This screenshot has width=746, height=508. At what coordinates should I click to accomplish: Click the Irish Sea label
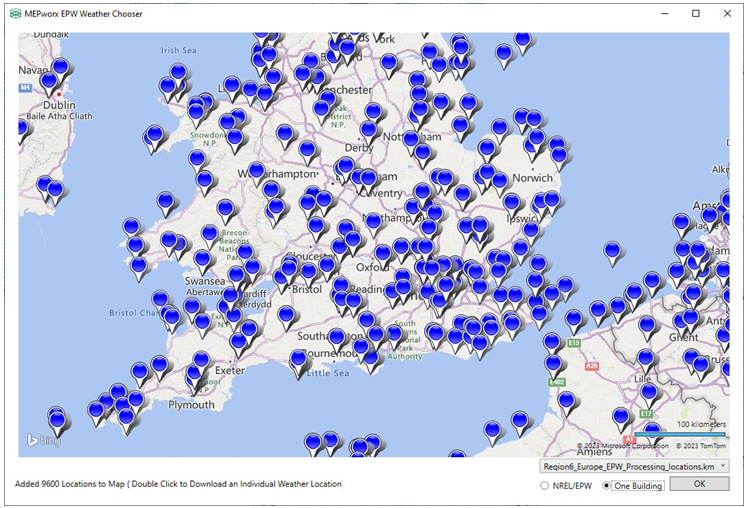tap(178, 50)
